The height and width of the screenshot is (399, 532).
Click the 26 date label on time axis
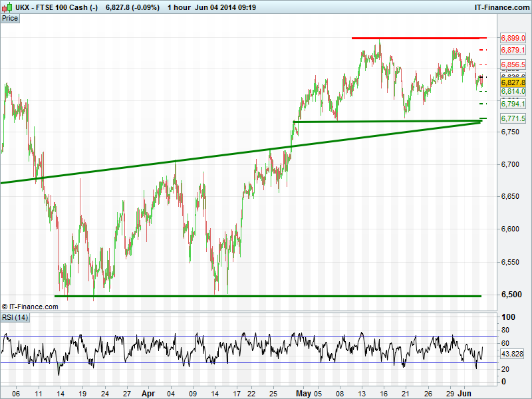coord(428,394)
